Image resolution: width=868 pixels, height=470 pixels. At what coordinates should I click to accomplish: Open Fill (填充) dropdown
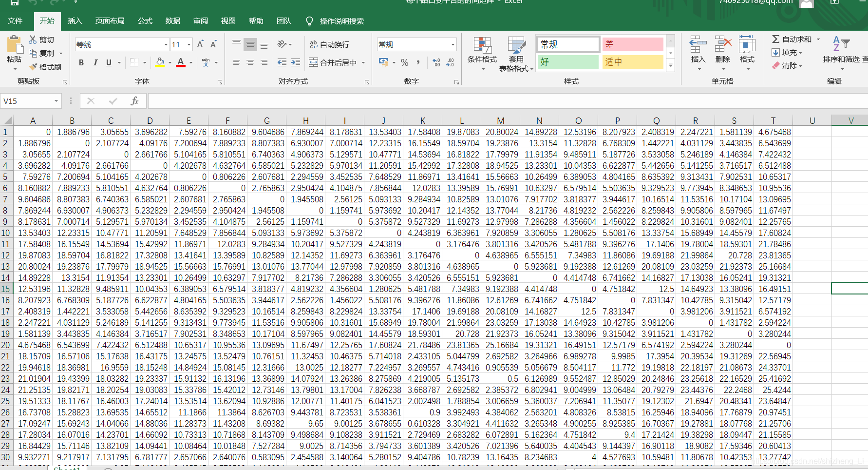pos(787,52)
